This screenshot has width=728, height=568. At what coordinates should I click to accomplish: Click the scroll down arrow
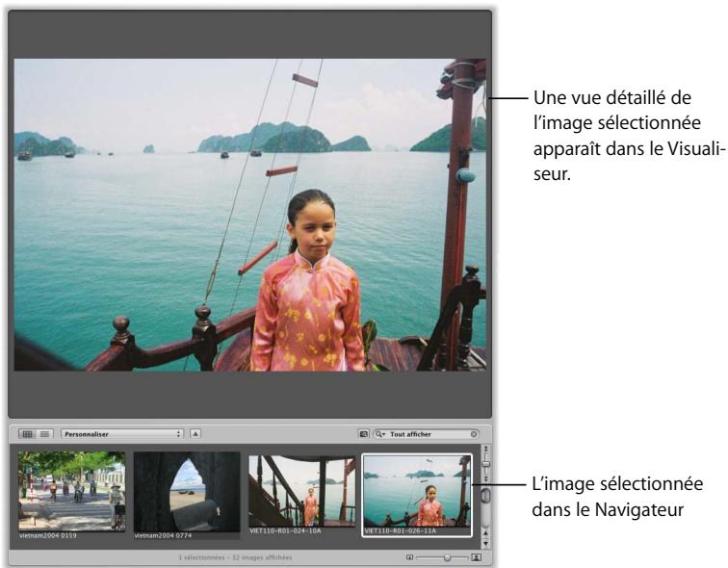tap(485, 543)
